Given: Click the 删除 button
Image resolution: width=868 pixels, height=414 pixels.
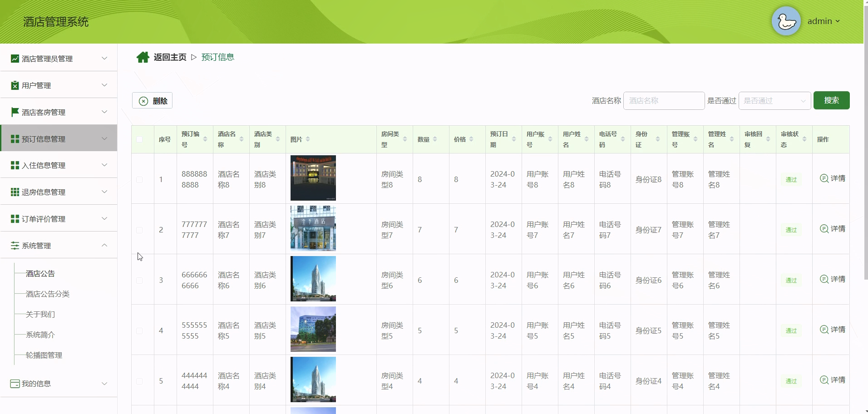Looking at the screenshot, I should click(152, 101).
